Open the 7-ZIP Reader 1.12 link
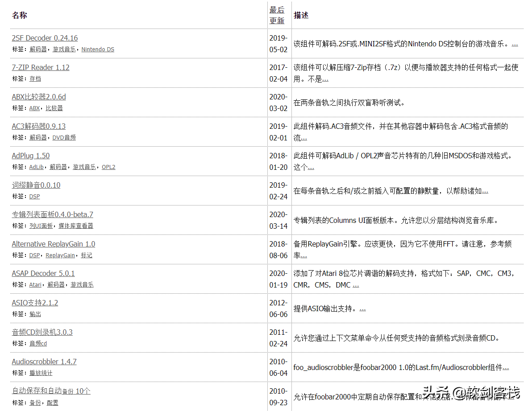 (41, 67)
